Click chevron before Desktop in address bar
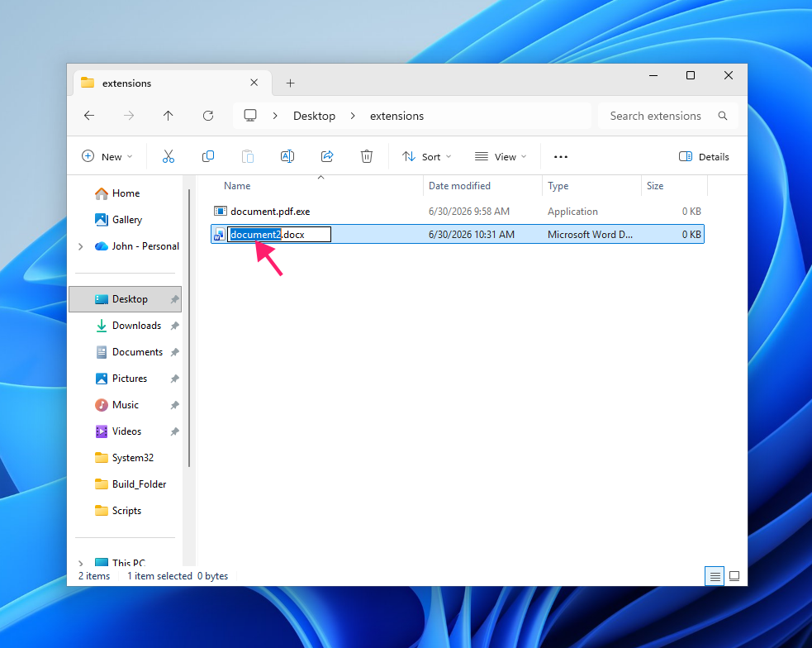Viewport: 812px width, 648px height. pos(275,116)
